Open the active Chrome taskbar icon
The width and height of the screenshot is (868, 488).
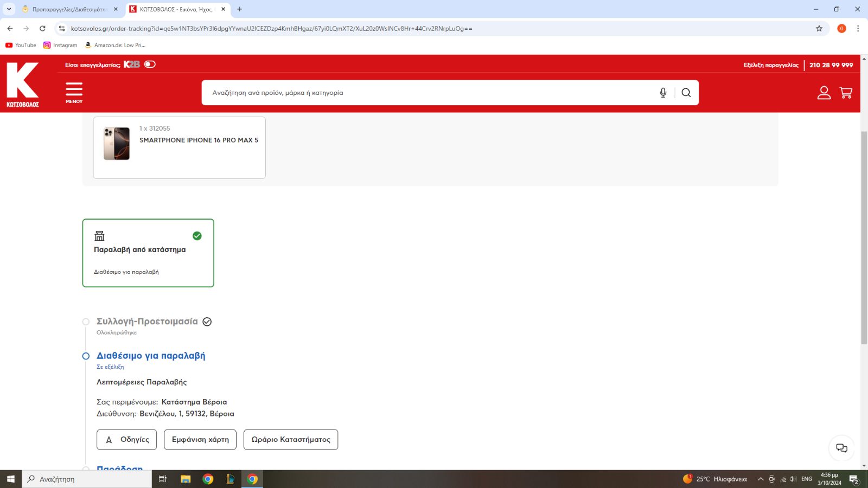pos(252,479)
